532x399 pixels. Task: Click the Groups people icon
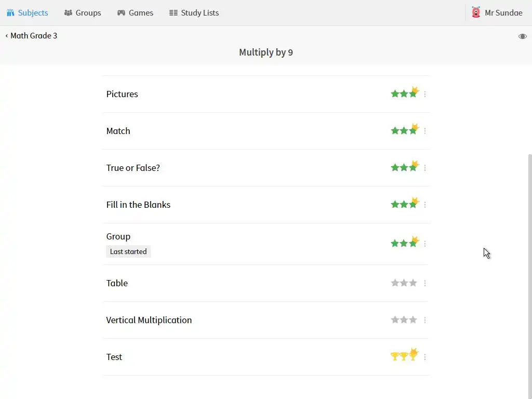[x=68, y=13]
